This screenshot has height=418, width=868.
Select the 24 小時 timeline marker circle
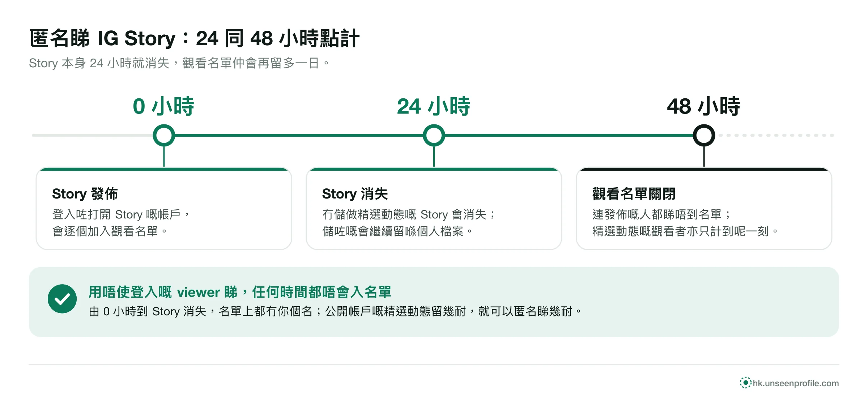pyautogui.click(x=434, y=135)
